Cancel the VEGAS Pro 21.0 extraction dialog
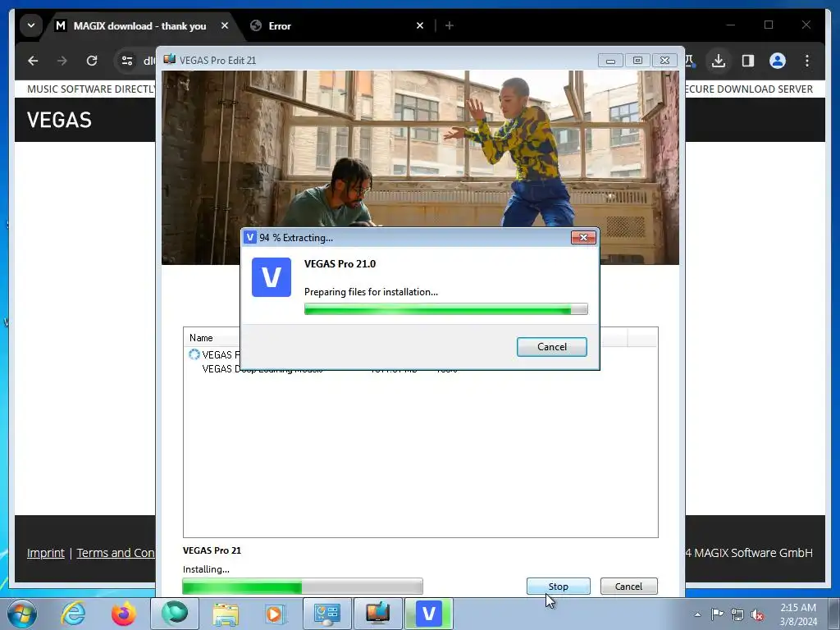The height and width of the screenshot is (630, 840). [x=552, y=347]
